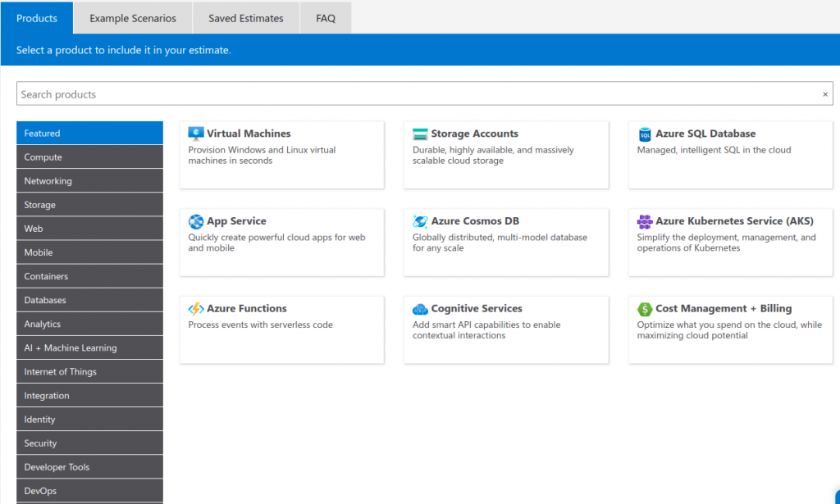Select the Security category
840x504 pixels.
(89, 443)
